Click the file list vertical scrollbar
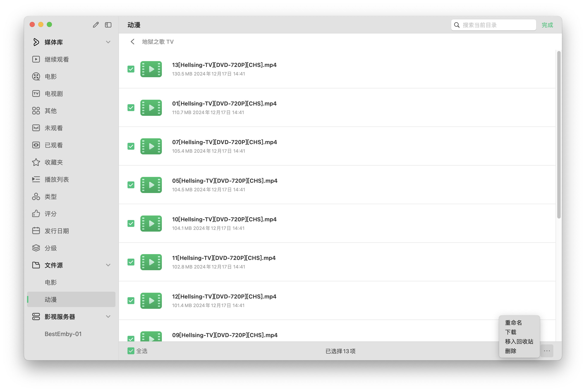The height and width of the screenshot is (392, 586). point(559,135)
